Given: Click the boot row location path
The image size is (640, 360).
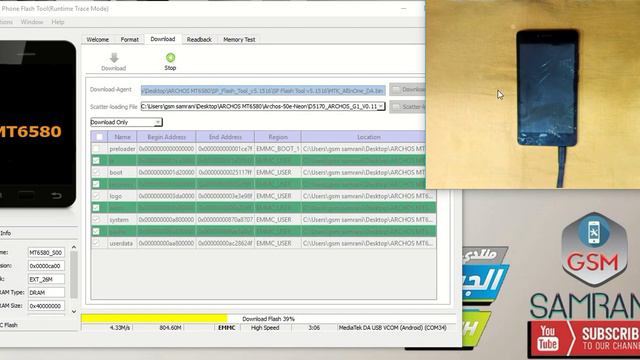Looking at the screenshot, I should tap(364, 173).
